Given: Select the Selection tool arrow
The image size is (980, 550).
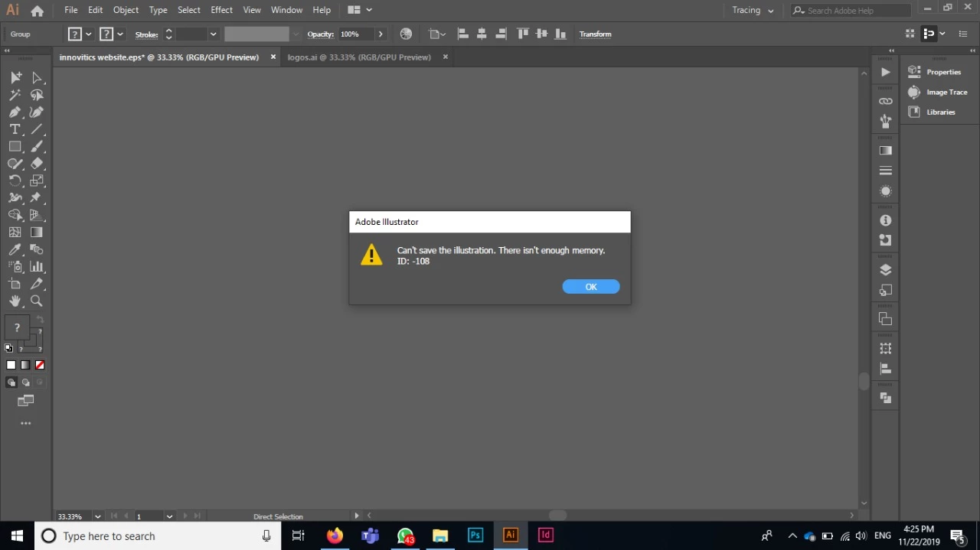Looking at the screenshot, I should coord(15,77).
